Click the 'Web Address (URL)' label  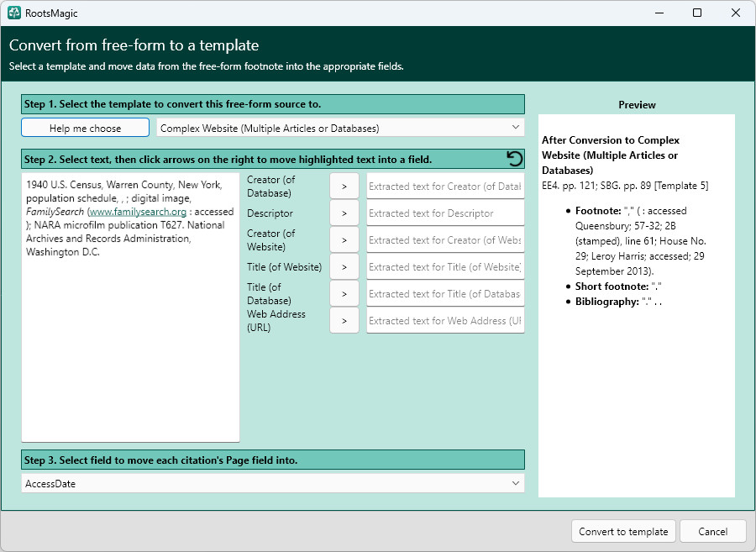click(276, 321)
